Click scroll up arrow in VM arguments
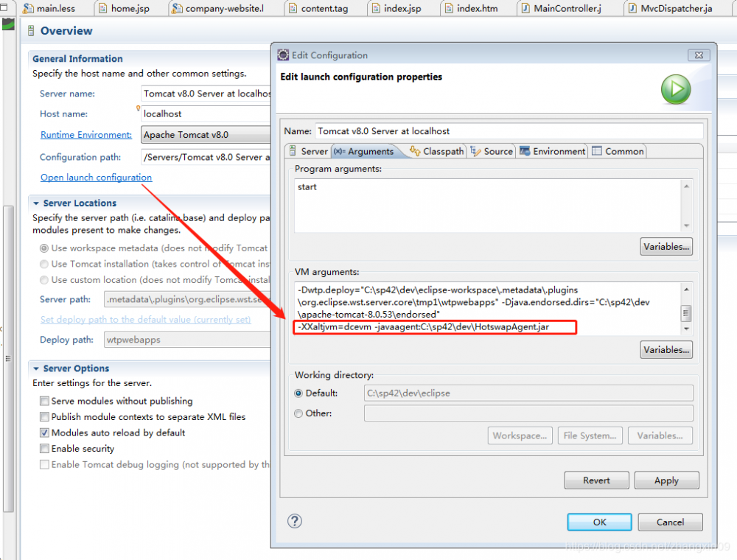Viewport: 737px width, 560px height. 686,290
